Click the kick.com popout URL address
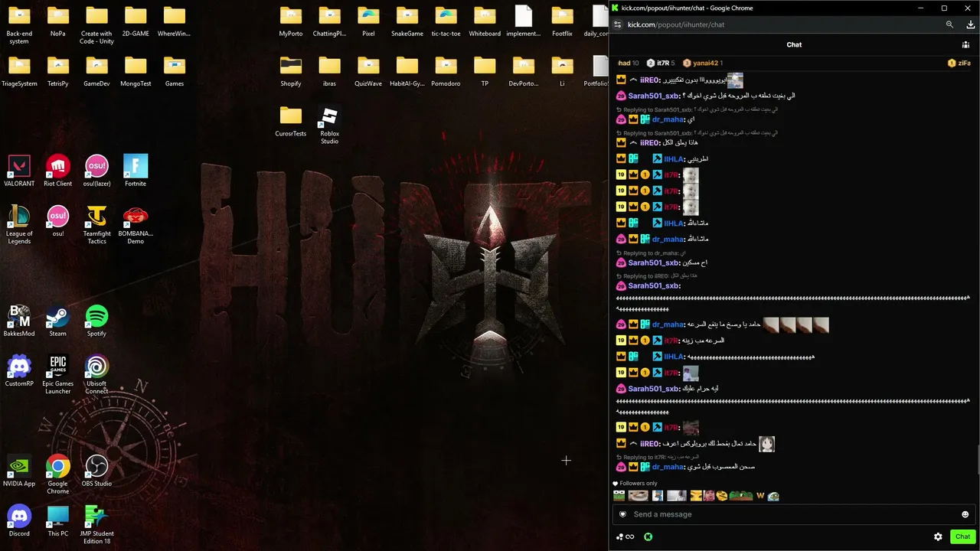 (x=676, y=24)
